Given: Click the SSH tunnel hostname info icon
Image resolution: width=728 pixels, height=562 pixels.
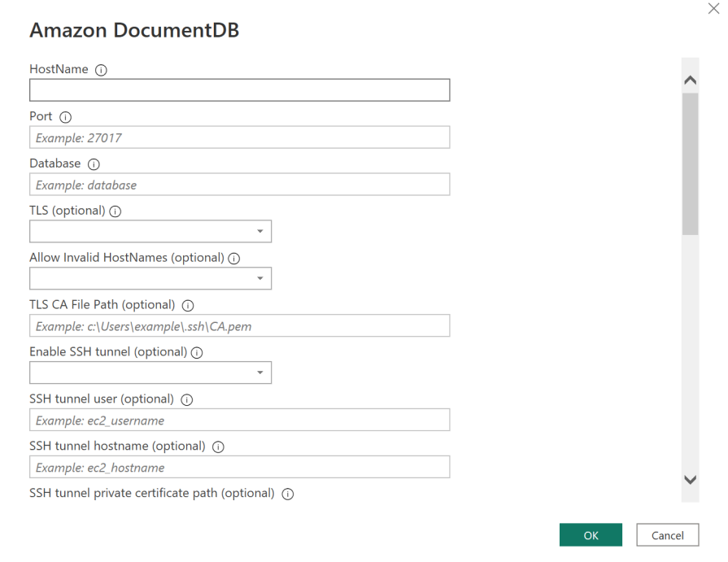Looking at the screenshot, I should [217, 447].
